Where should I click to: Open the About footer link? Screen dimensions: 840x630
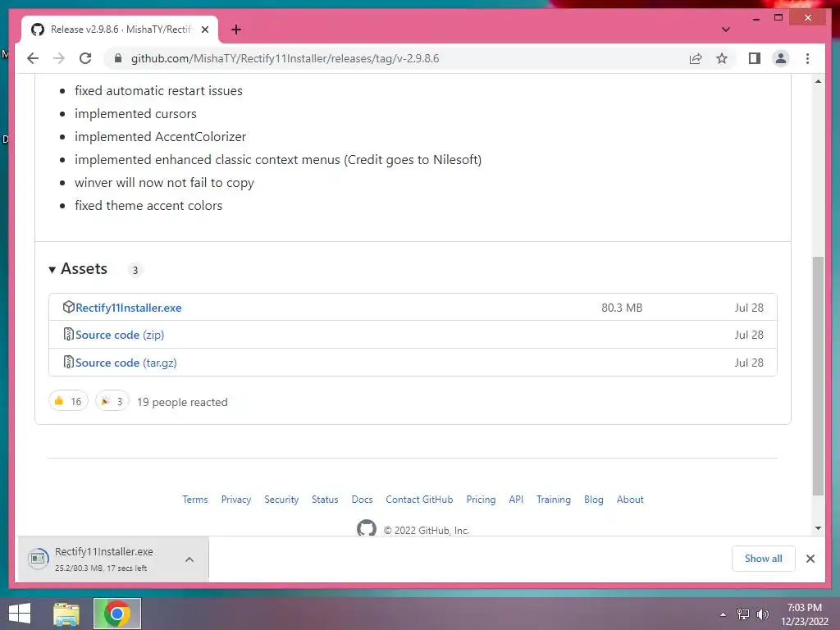point(630,500)
